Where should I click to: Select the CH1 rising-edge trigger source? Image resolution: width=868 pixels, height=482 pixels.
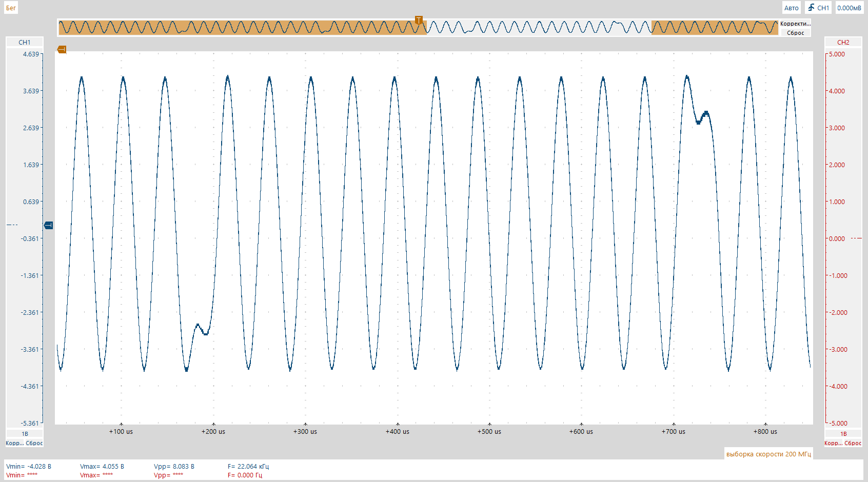tap(818, 8)
